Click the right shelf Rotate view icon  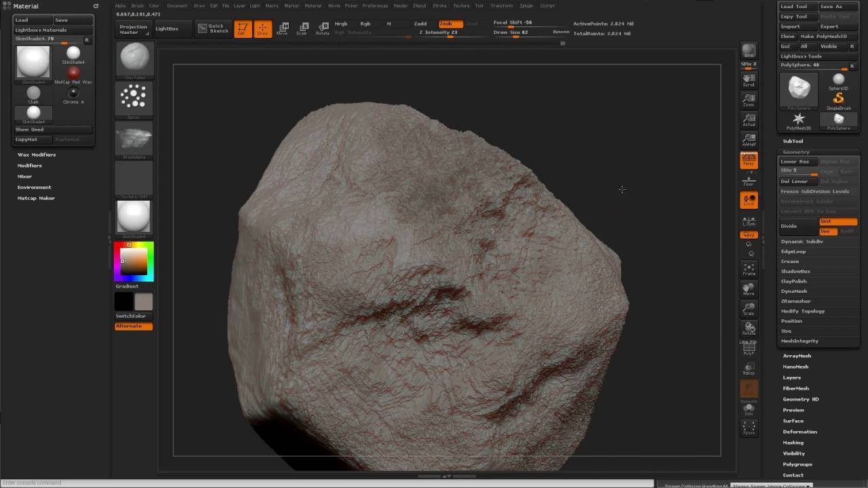coord(749,329)
